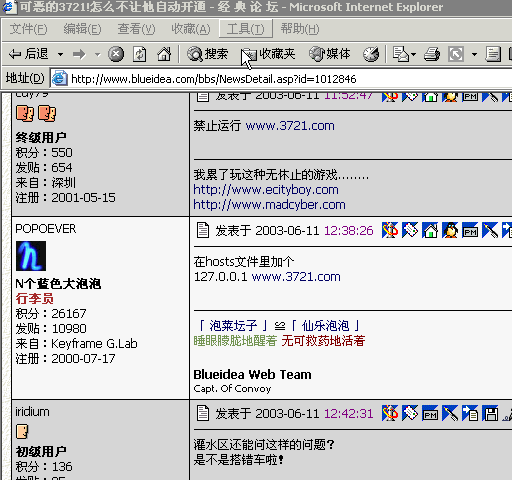Image resolution: width=512 pixels, height=480 pixels.
Task: Click the Forward arrow button
Action: 79,54
